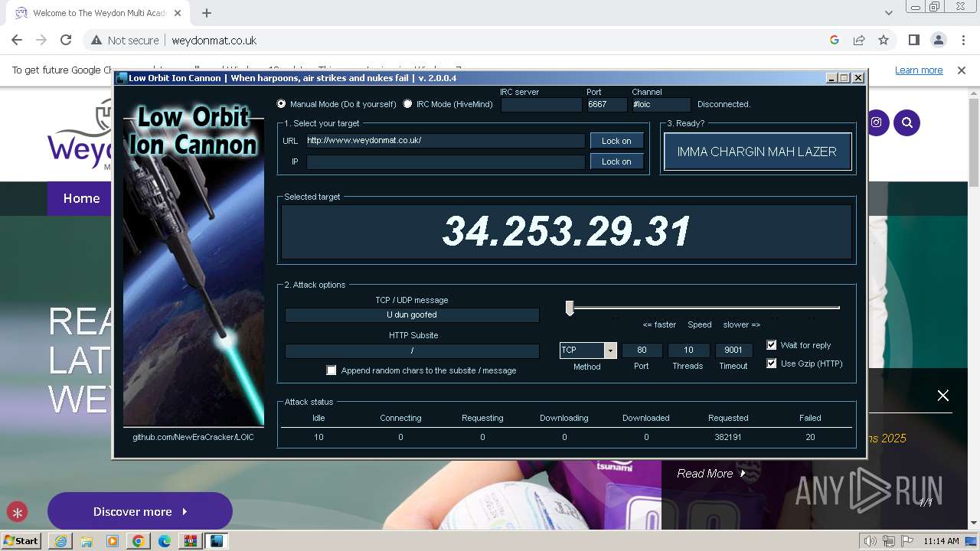Click the Channel field showing #loic
This screenshot has width=980, height=551.
coord(661,105)
